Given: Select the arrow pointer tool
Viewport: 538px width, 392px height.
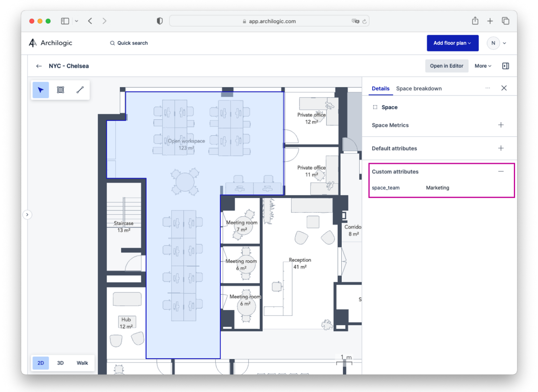Looking at the screenshot, I should [41, 90].
